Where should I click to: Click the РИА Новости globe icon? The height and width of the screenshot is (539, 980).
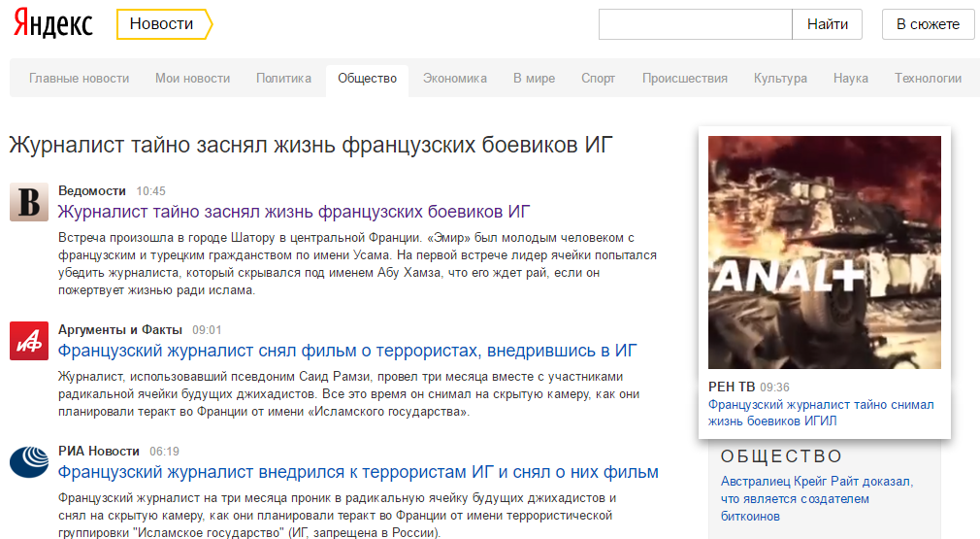[x=29, y=462]
